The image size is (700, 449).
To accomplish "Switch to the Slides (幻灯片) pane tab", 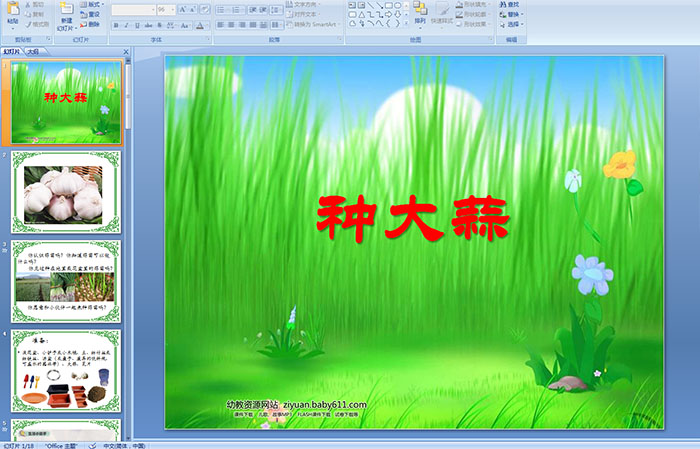I will coord(12,52).
